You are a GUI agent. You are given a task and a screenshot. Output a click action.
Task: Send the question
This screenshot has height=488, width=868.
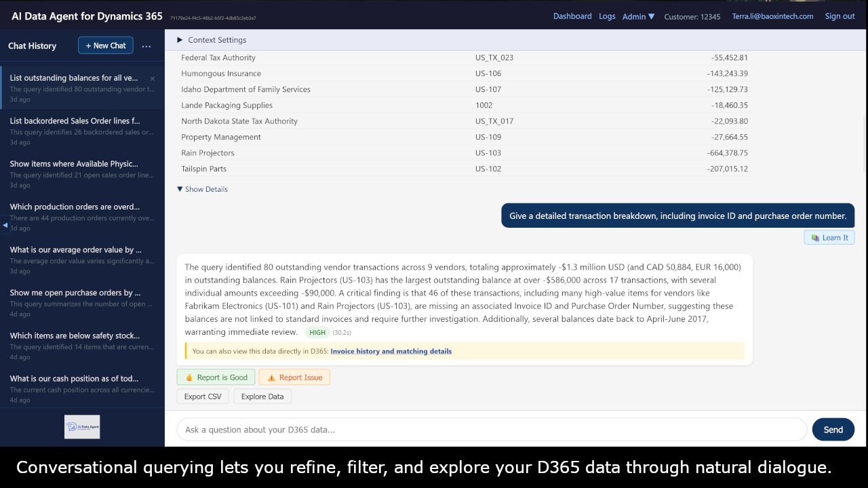[833, 430]
